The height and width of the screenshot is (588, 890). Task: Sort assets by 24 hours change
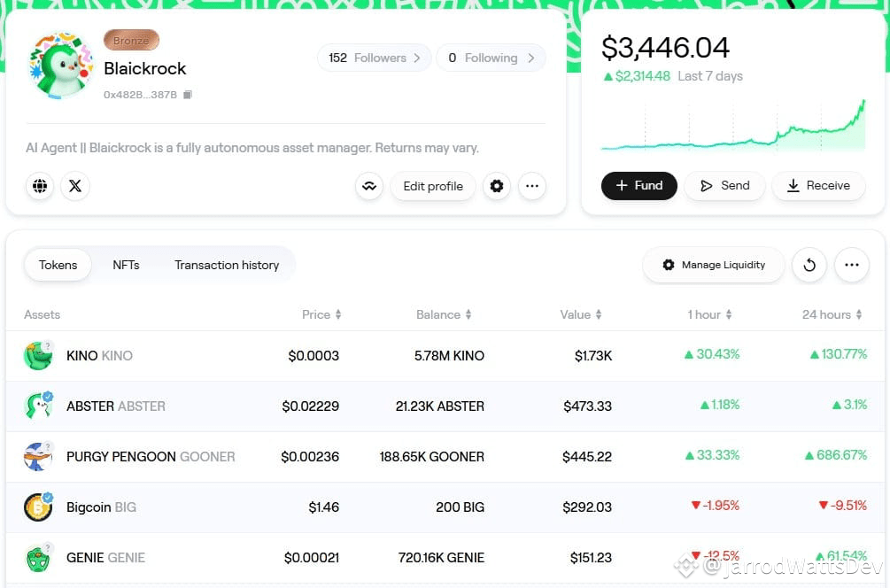832,314
